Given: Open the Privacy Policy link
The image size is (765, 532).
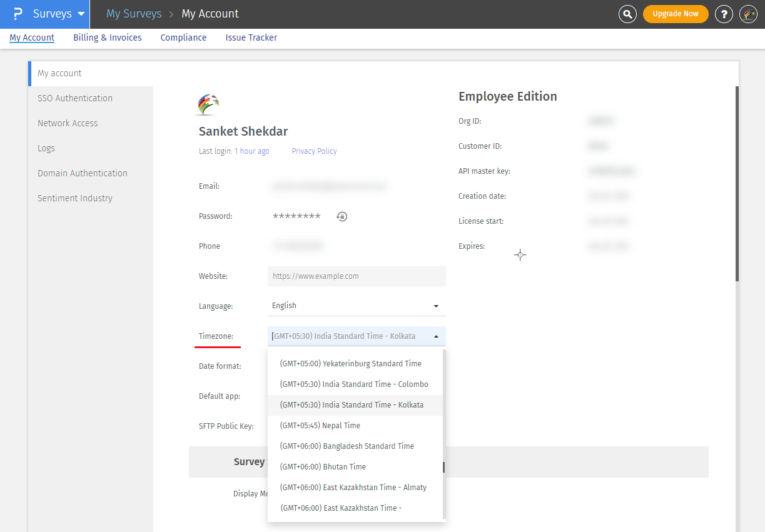Looking at the screenshot, I should pos(314,151).
